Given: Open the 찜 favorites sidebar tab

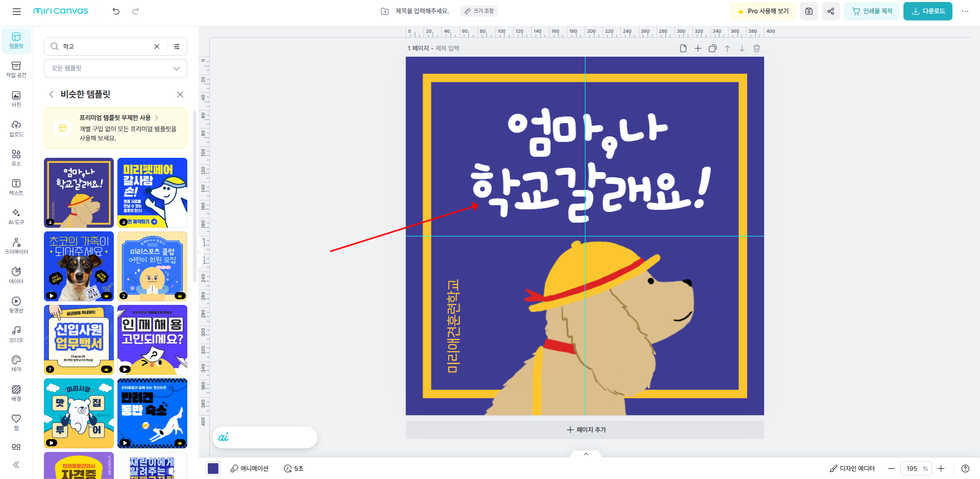Looking at the screenshot, I should click(16, 423).
